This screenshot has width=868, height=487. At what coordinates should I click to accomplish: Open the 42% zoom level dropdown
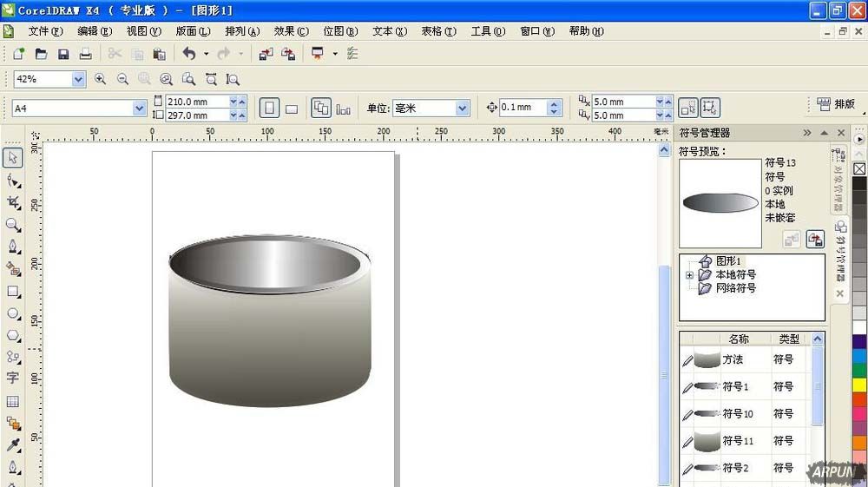click(78, 79)
